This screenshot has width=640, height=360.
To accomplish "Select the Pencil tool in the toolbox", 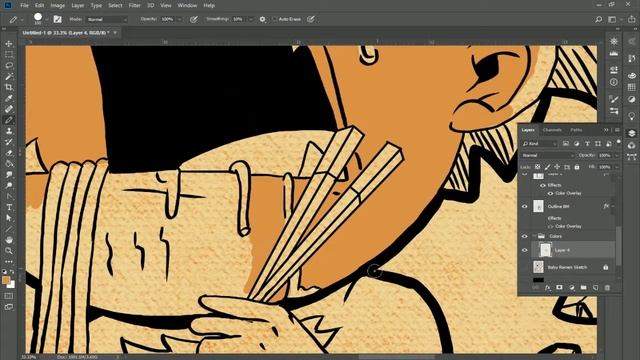I will click(x=9, y=120).
